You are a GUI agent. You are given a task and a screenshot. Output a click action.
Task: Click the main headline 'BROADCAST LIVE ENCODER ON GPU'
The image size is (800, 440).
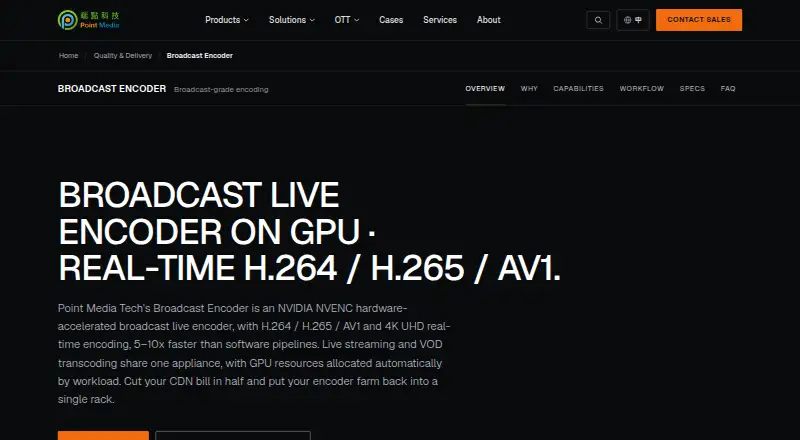(x=310, y=232)
